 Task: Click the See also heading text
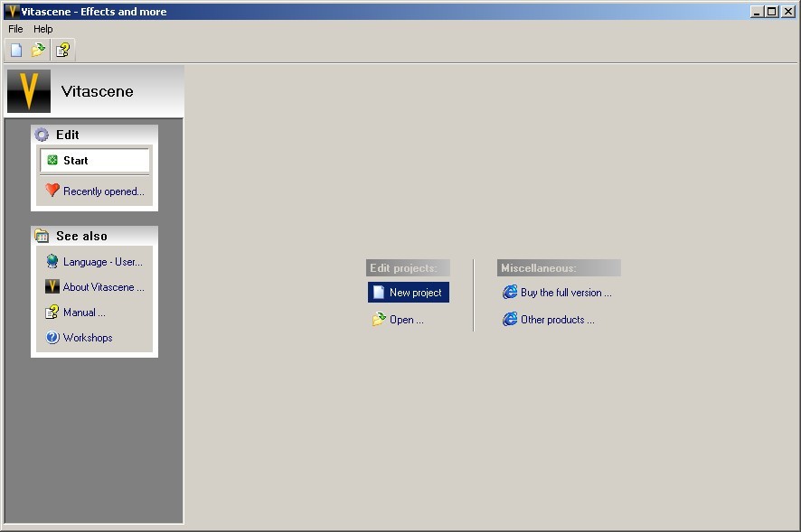pyautogui.click(x=81, y=236)
